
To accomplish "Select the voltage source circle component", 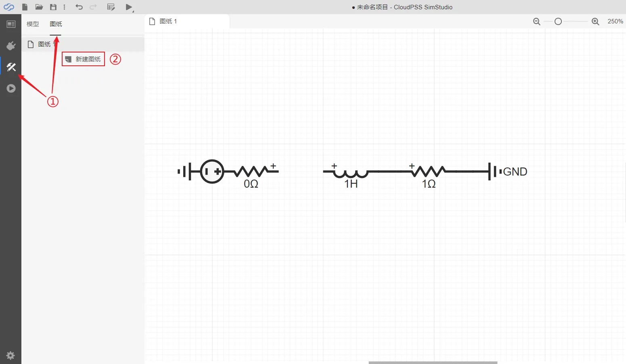I will [212, 172].
